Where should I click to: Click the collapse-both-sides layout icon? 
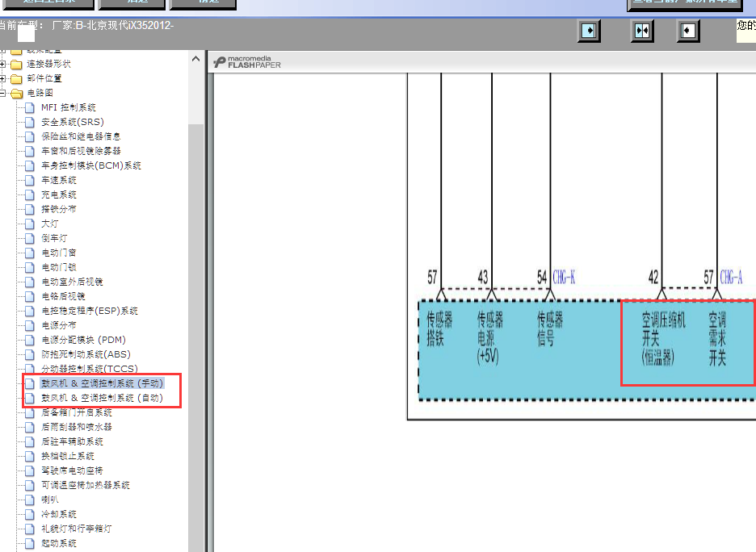pos(642,31)
